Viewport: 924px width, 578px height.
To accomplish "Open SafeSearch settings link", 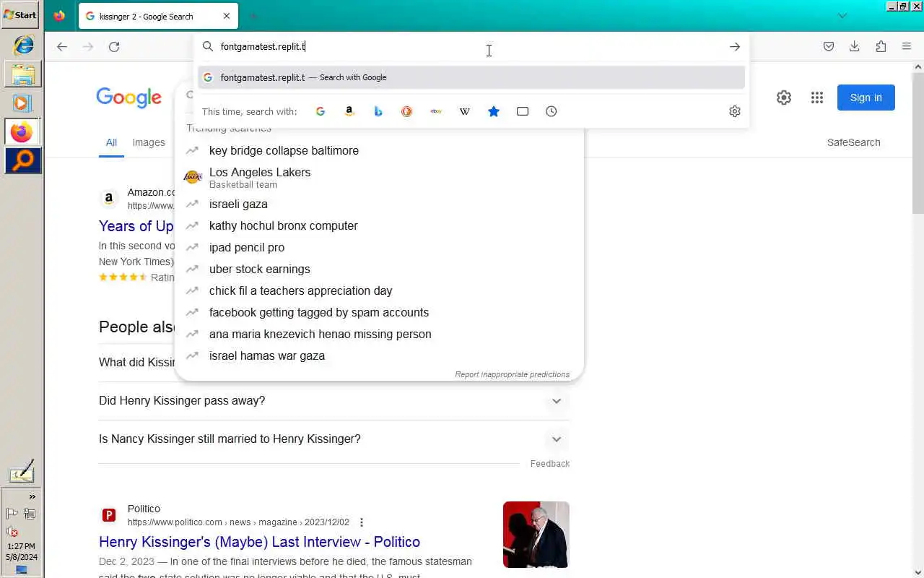I will pyautogui.click(x=853, y=142).
